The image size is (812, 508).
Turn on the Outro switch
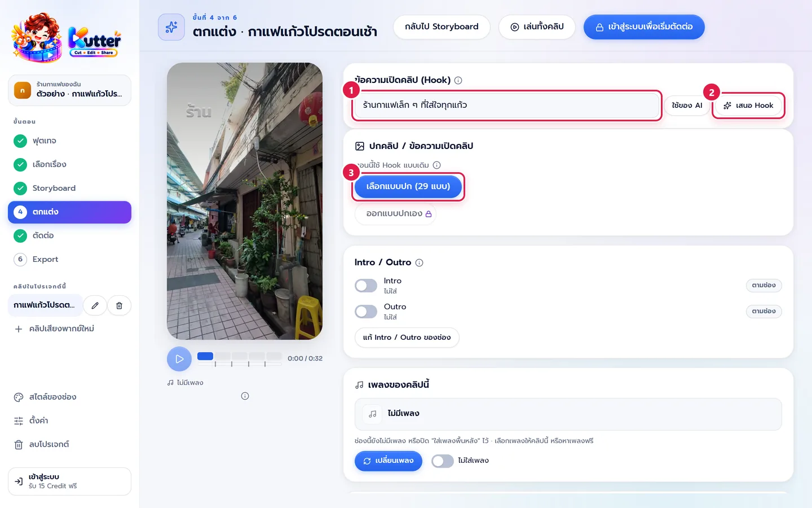click(366, 312)
